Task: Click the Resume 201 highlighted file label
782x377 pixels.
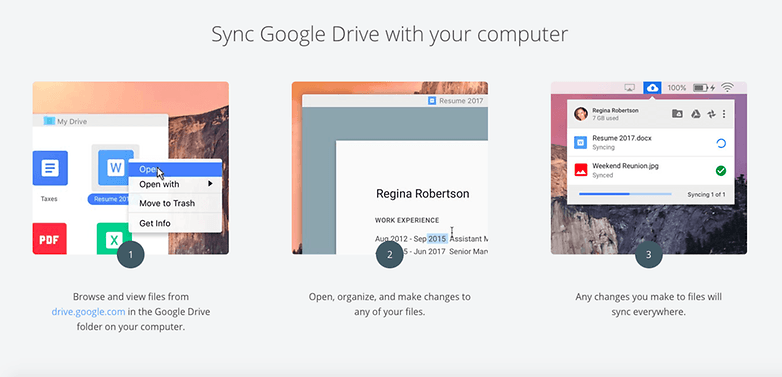Action: pos(108,199)
